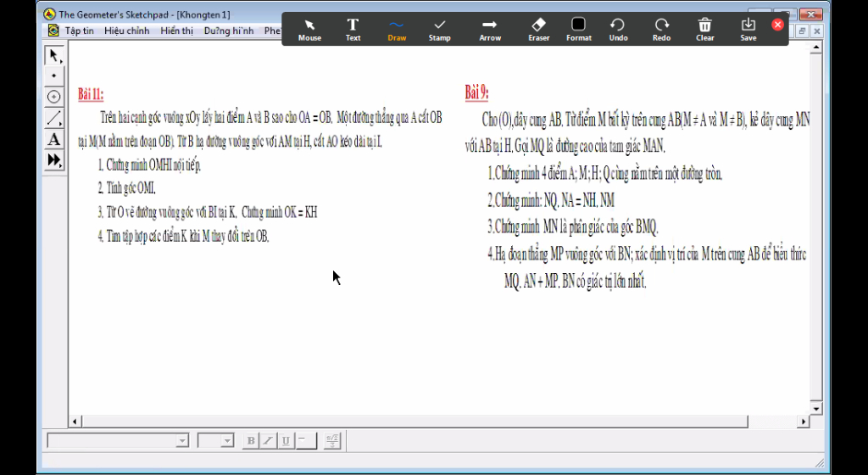Toggle Italic text formatting
This screenshot has height=475, width=868.
point(269,441)
